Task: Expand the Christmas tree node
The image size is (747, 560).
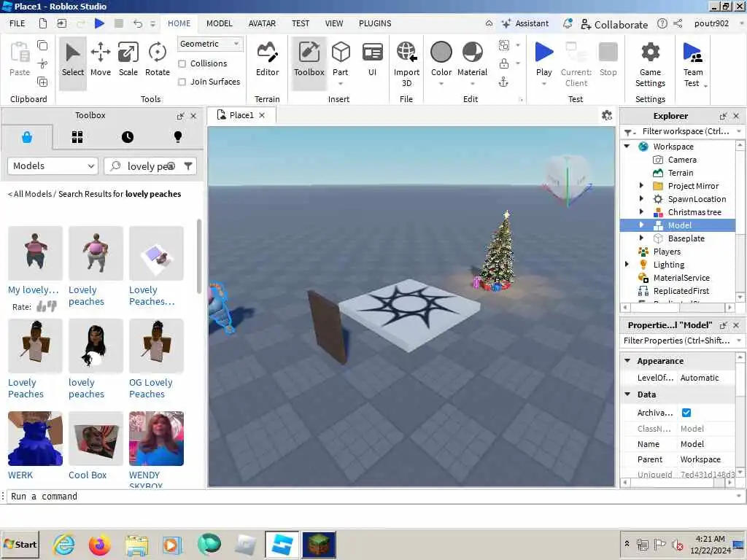Action: [641, 212]
